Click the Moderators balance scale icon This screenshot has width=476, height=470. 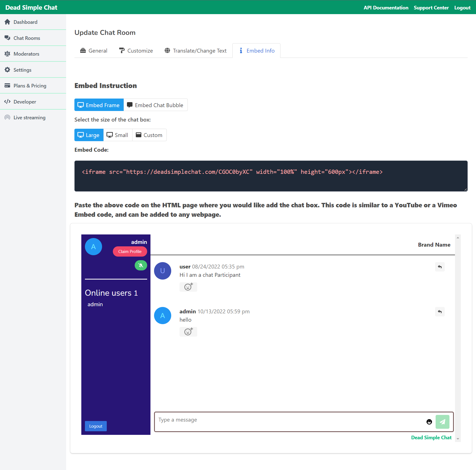pyautogui.click(x=7, y=54)
